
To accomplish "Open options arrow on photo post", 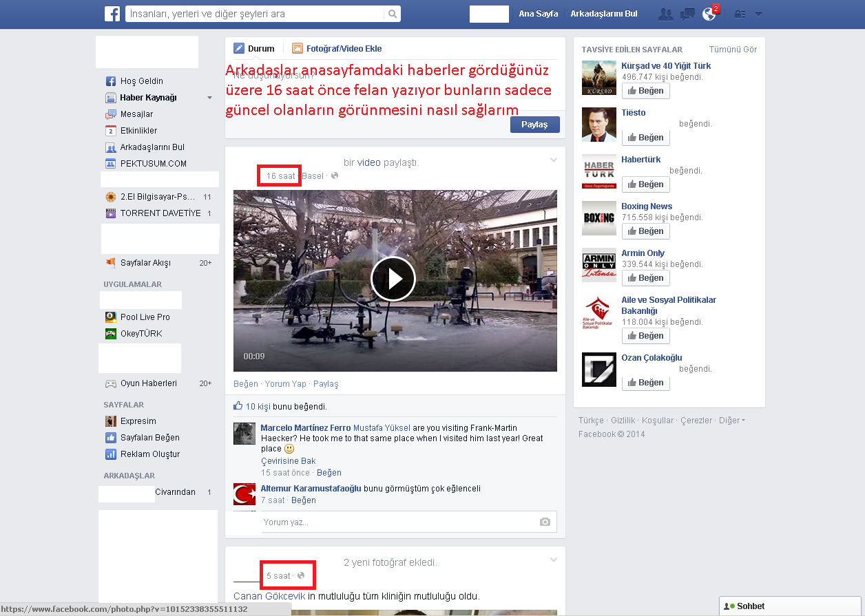I will (x=553, y=560).
